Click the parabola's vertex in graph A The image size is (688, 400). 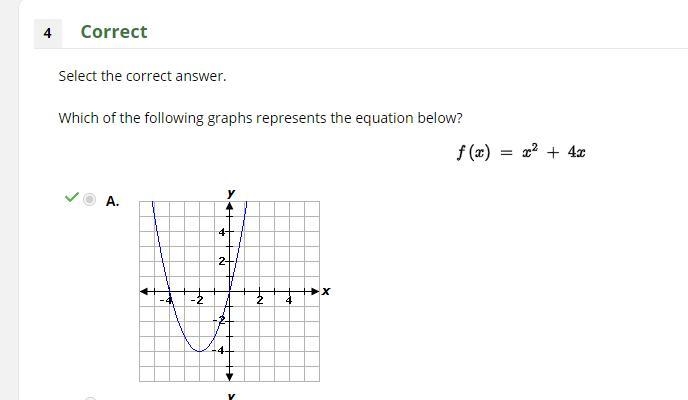click(x=200, y=351)
